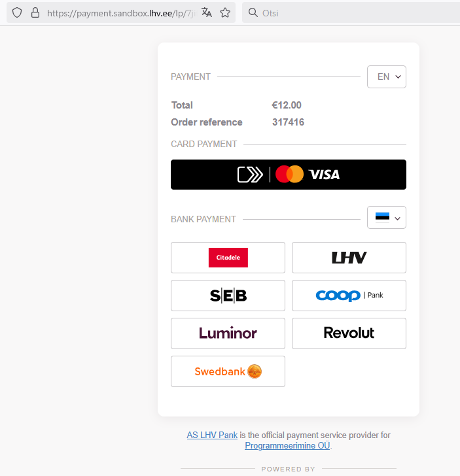Pay with Citadele bank
The height and width of the screenshot is (476, 460).
click(x=228, y=258)
